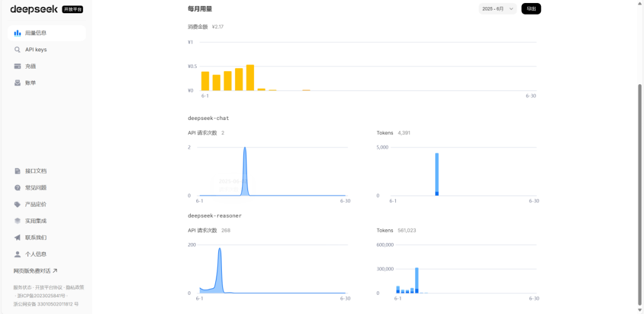Open the 实用集成 integrations page
Viewport: 644px width, 314px height.
47,221
